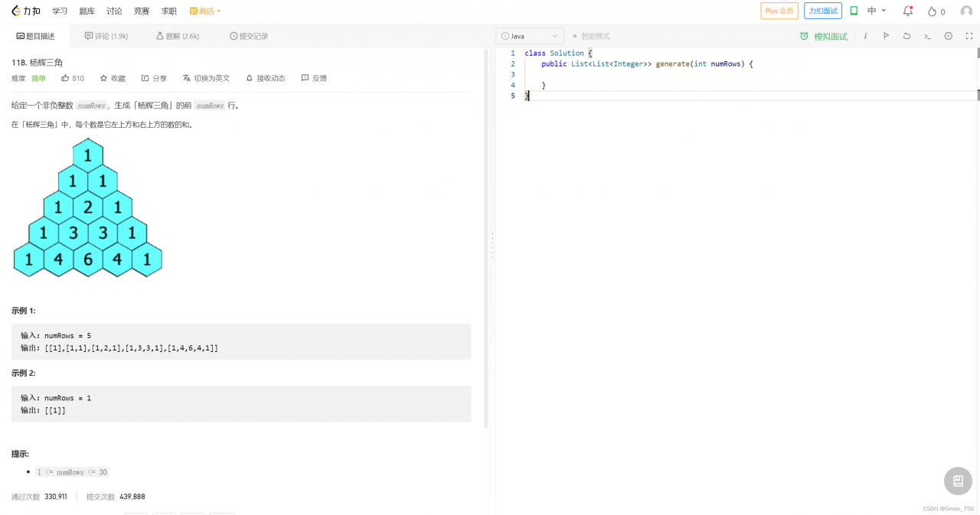
Task: Toggle 接收动态 notifications for this problem
Action: point(265,78)
